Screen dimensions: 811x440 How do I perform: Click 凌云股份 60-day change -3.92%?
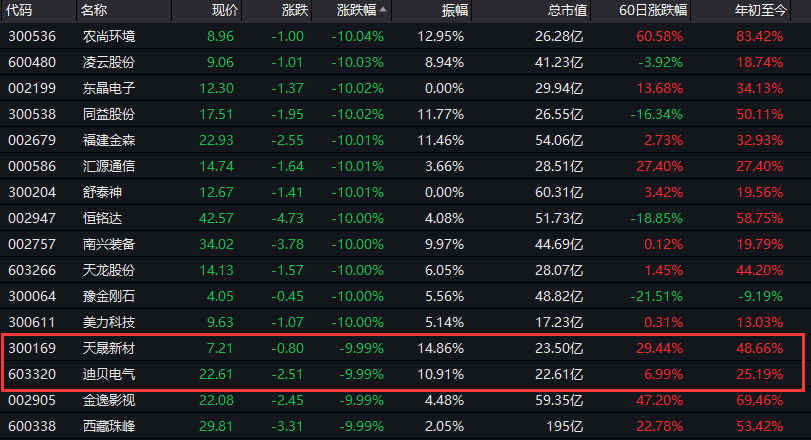(660, 62)
